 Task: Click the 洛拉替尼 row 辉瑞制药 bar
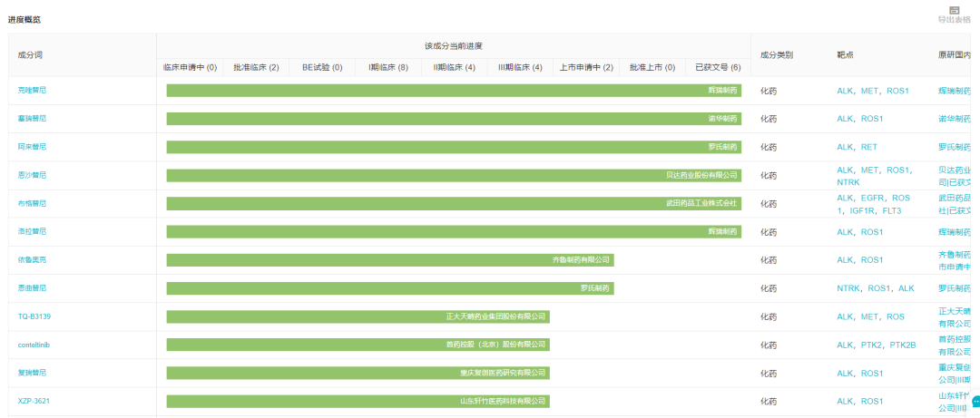point(454,232)
